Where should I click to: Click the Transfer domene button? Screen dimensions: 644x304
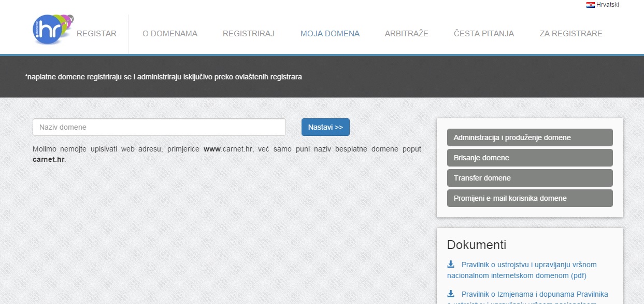tap(529, 178)
